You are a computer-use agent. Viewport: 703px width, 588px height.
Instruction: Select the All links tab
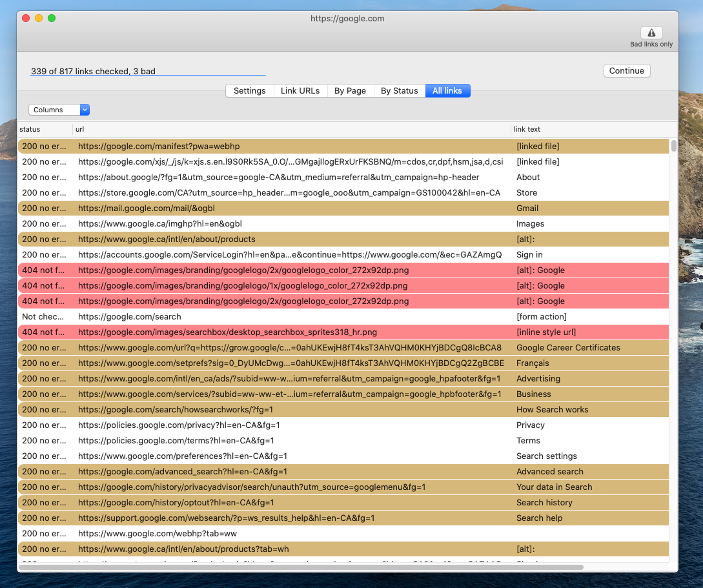[x=447, y=90]
